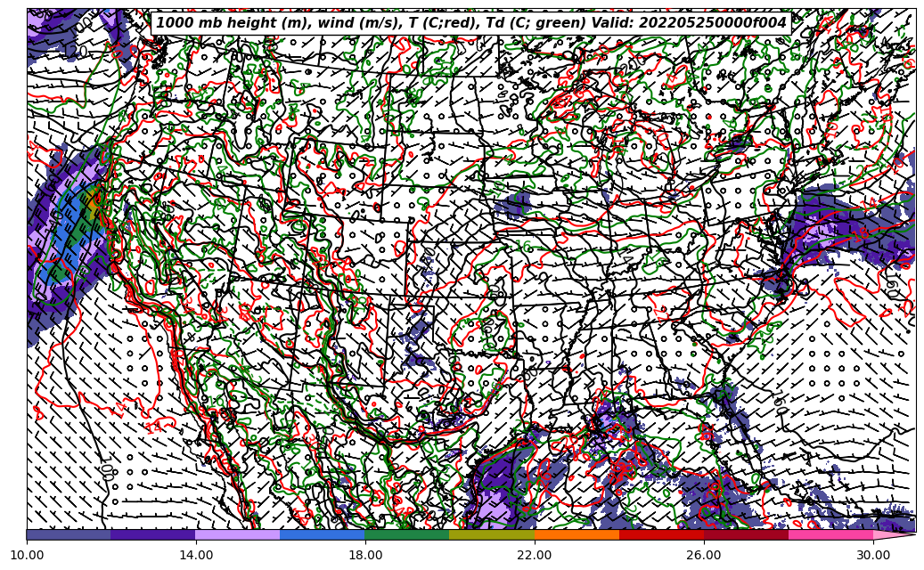Click the 14.00 colorbar tick label
924x570 pixels.
[x=196, y=555]
